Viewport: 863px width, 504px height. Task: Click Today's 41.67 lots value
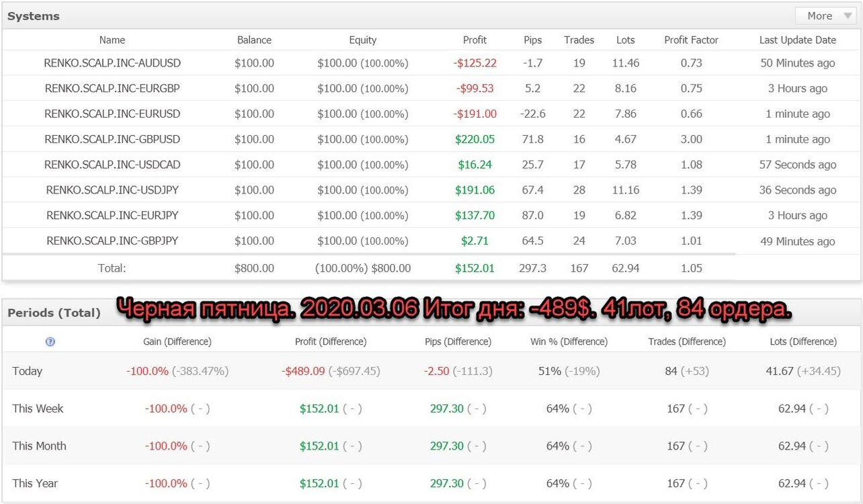[780, 371]
